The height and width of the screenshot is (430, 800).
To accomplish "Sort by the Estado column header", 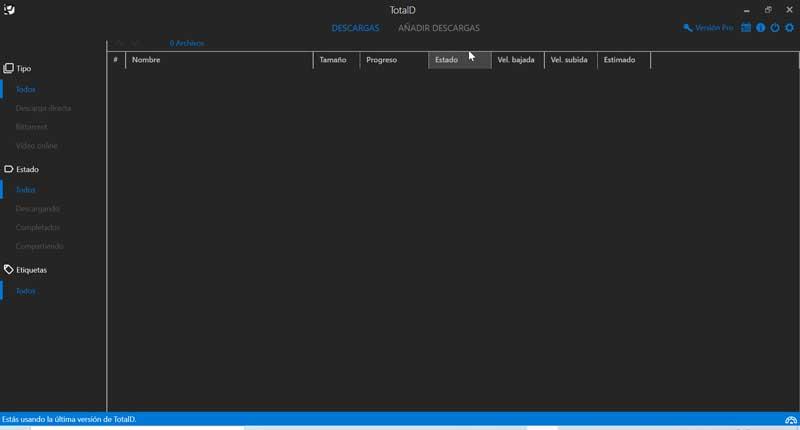I will click(460, 60).
